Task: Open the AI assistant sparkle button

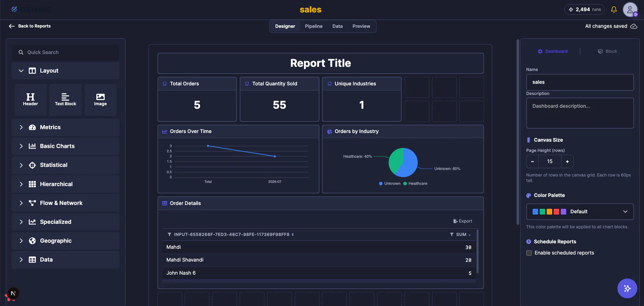Action: [627, 288]
